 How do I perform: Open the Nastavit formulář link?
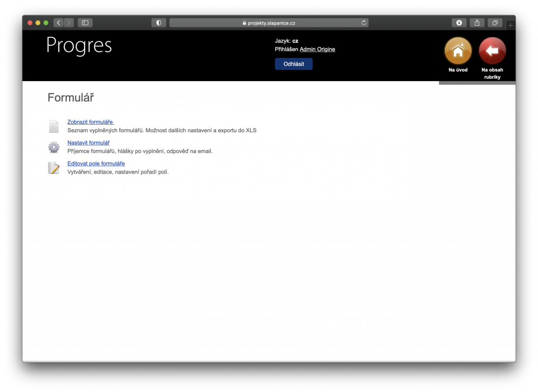tap(88, 142)
